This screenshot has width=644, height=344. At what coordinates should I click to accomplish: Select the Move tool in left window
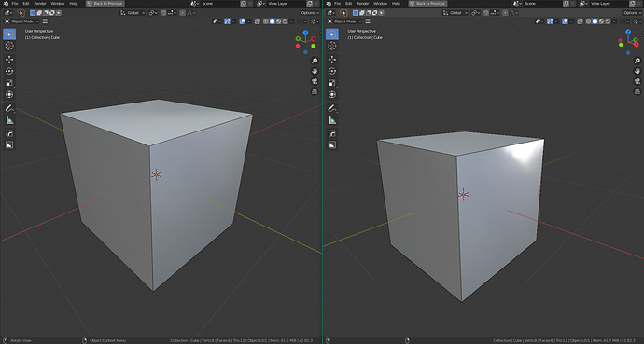click(9, 60)
